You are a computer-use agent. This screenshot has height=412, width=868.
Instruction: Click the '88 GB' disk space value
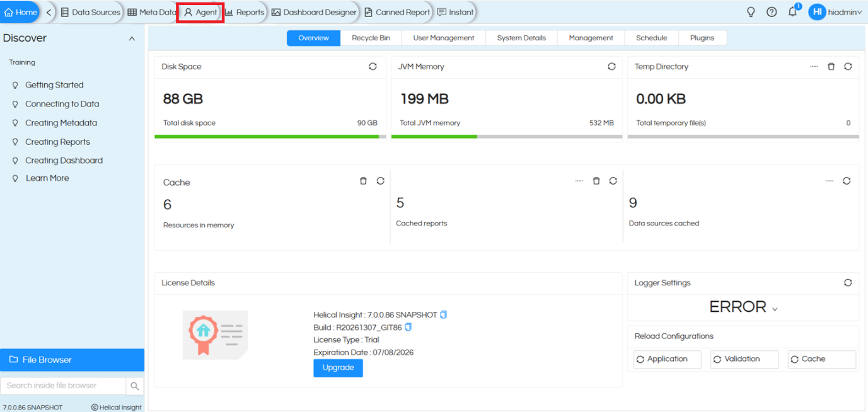click(x=183, y=99)
